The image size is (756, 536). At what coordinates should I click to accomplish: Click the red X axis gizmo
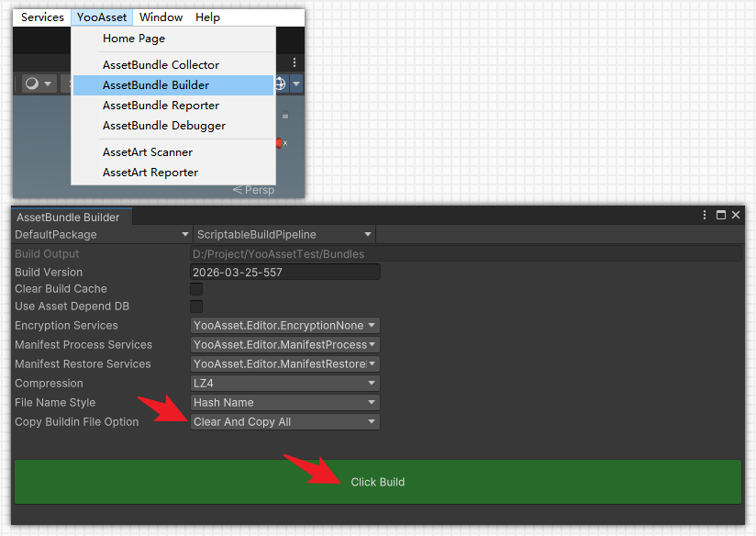tap(281, 143)
